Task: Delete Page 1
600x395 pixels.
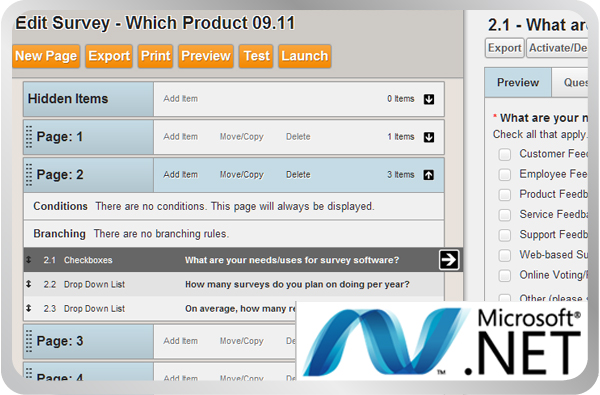Action: point(298,137)
